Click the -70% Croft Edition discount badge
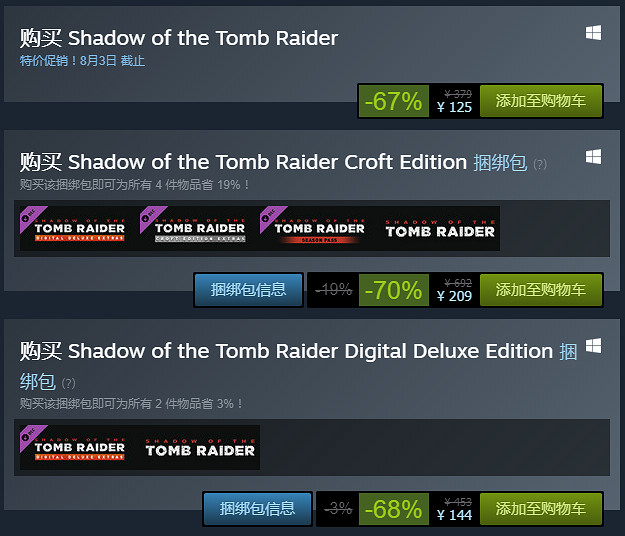This screenshot has height=536, width=625. pyautogui.click(x=393, y=290)
